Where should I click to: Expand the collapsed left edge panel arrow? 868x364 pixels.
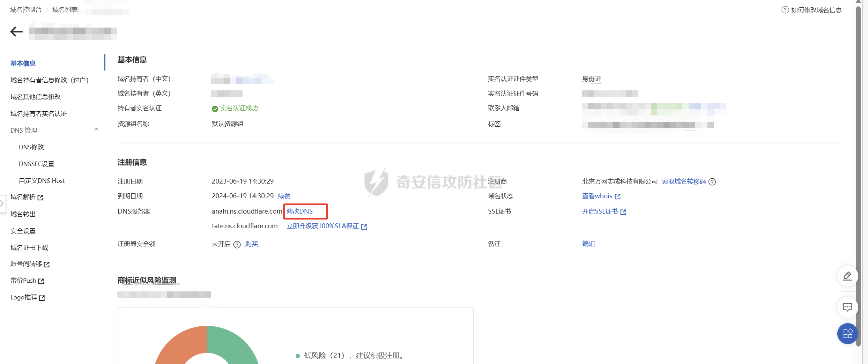(x=2, y=203)
